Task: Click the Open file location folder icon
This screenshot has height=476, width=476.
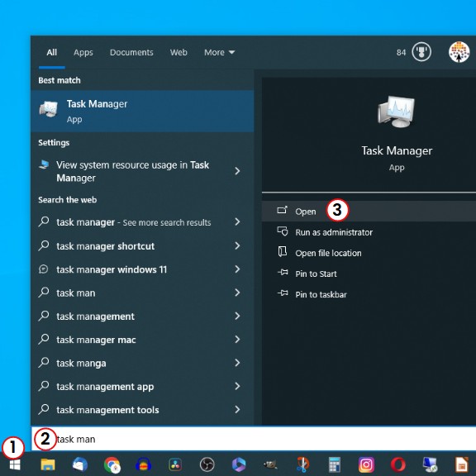Action: click(x=283, y=252)
